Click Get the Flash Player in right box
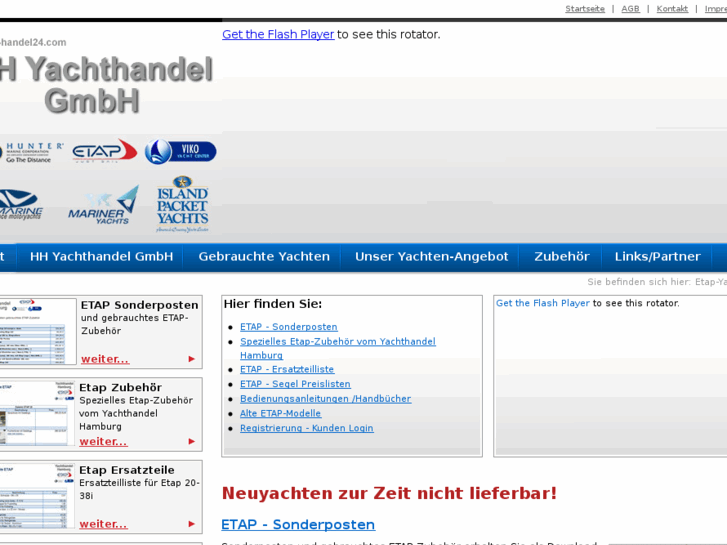This screenshot has width=727, height=545. coord(542,303)
